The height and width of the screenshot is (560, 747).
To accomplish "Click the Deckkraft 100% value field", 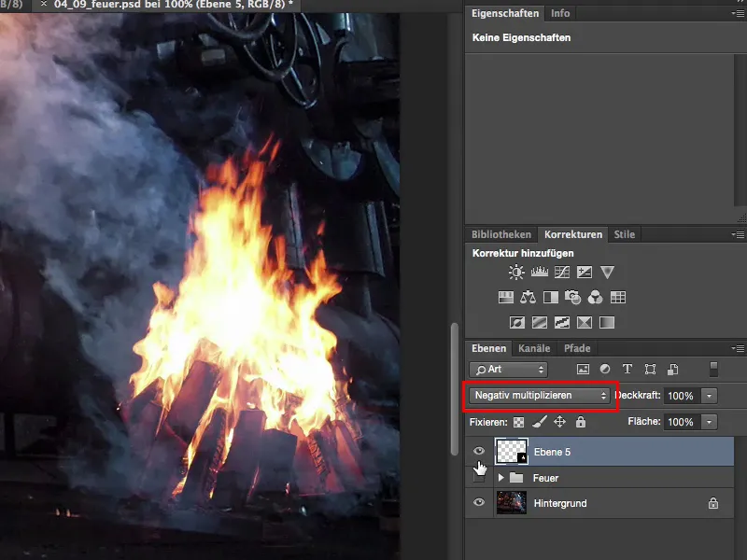I will 682,396.
